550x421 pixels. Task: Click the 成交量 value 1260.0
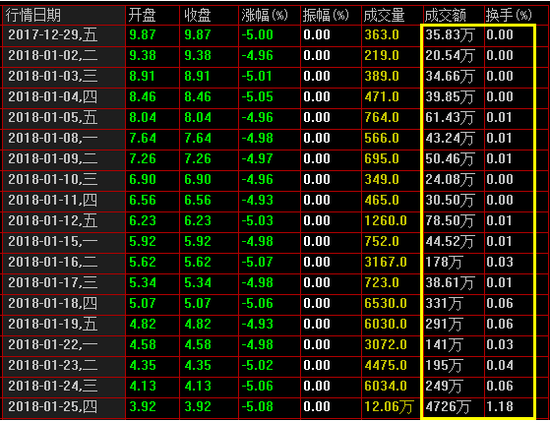(385, 221)
